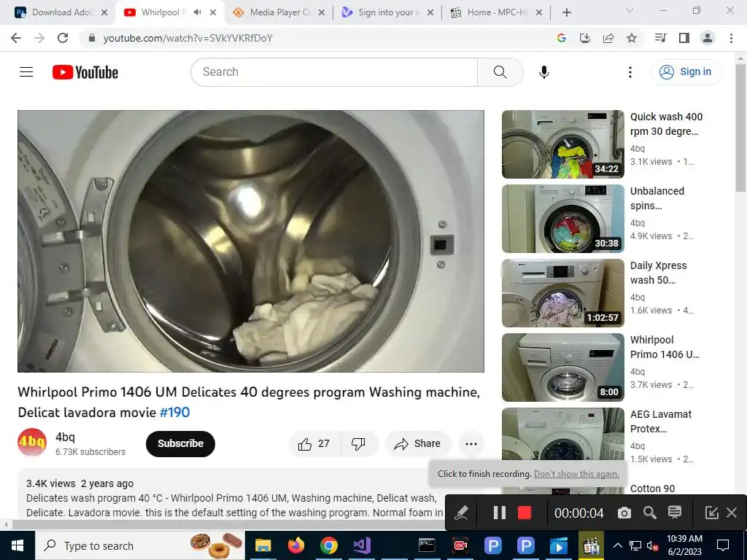This screenshot has width=747, height=560.
Task: Reload the page with the refresh icon
Action: point(63,38)
